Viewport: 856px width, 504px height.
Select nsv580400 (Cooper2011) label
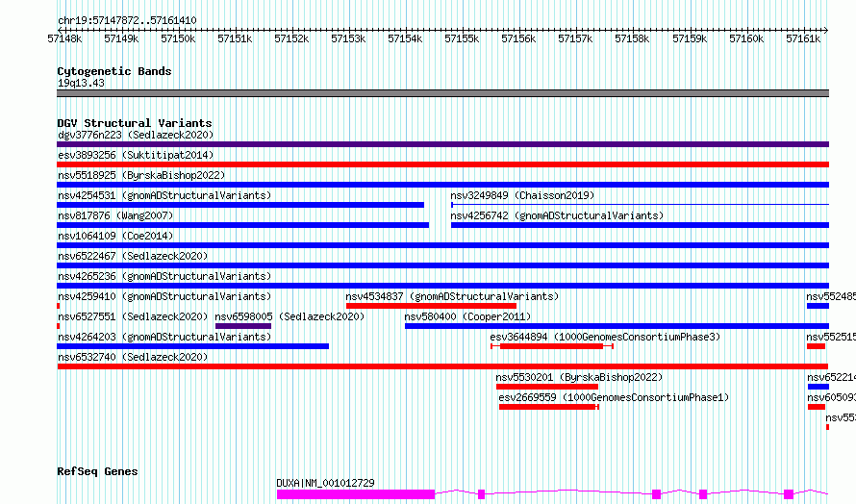click(x=467, y=316)
